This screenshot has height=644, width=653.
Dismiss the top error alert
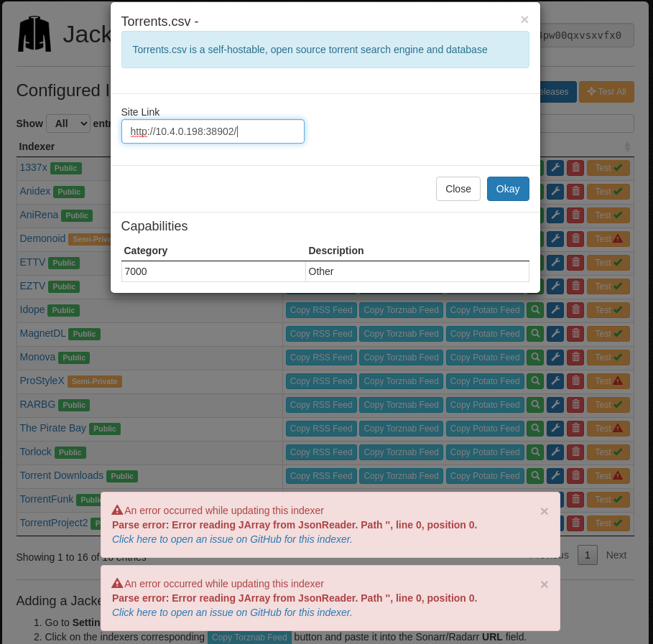[544, 511]
